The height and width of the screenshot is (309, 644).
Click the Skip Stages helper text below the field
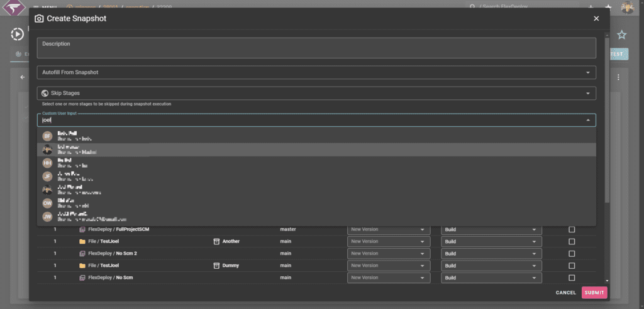(x=106, y=104)
